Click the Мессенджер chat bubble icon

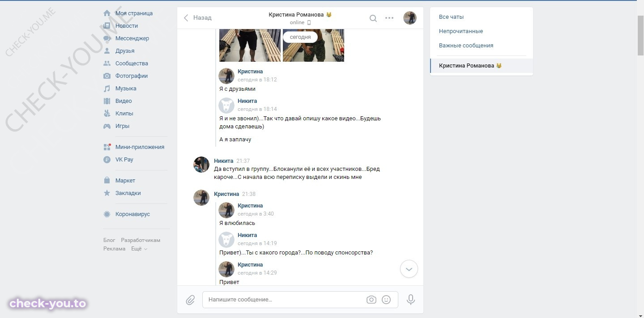(x=107, y=38)
